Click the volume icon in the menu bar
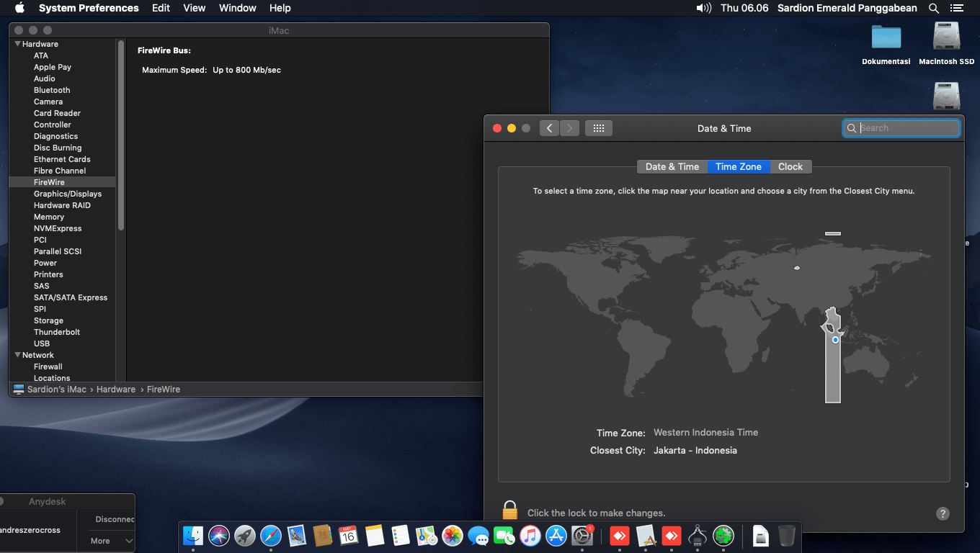Image resolution: width=980 pixels, height=553 pixels. (x=703, y=8)
